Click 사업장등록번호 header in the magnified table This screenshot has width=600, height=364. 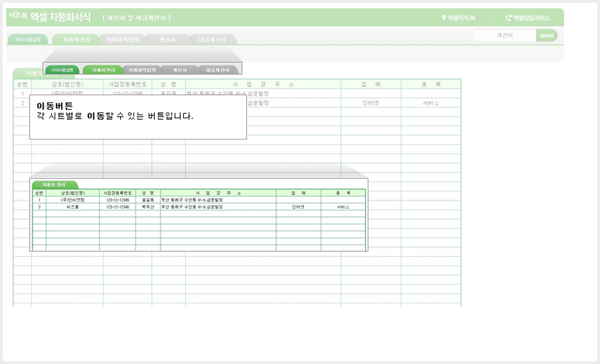pyautogui.click(x=118, y=193)
